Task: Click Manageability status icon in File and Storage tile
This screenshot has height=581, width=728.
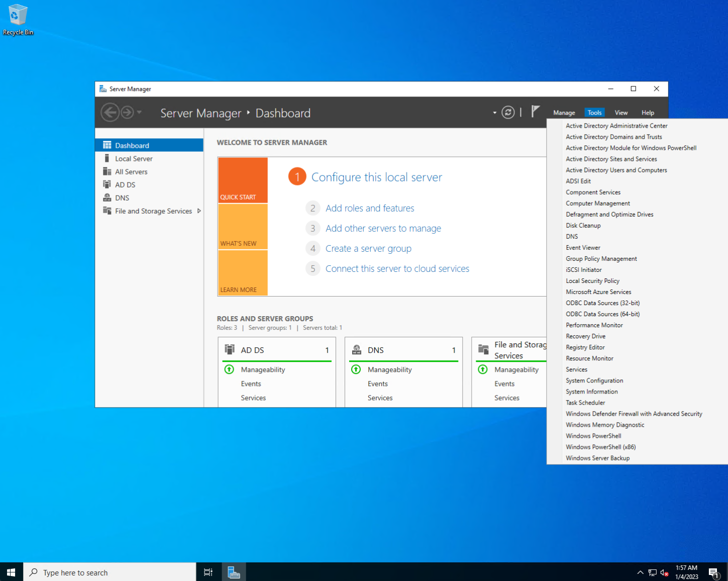Action: coord(483,369)
